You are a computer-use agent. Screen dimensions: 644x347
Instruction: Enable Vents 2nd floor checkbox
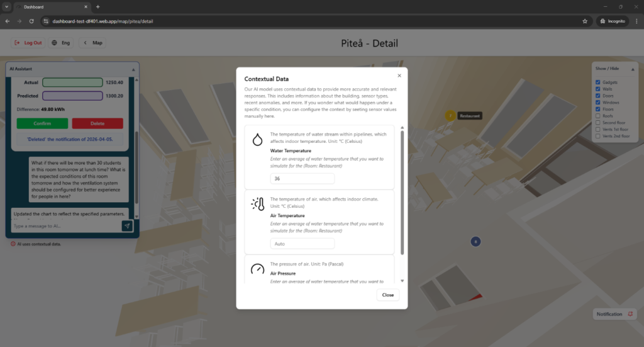[x=597, y=136]
